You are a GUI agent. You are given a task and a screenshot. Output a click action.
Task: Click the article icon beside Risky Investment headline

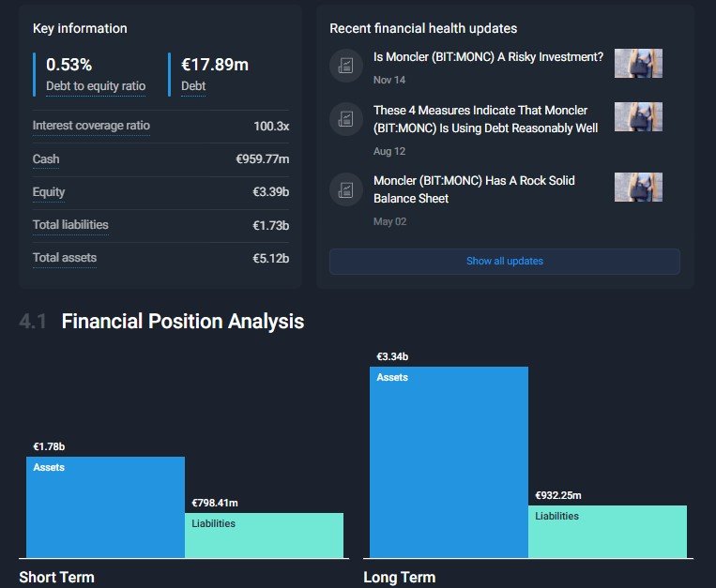(x=345, y=66)
